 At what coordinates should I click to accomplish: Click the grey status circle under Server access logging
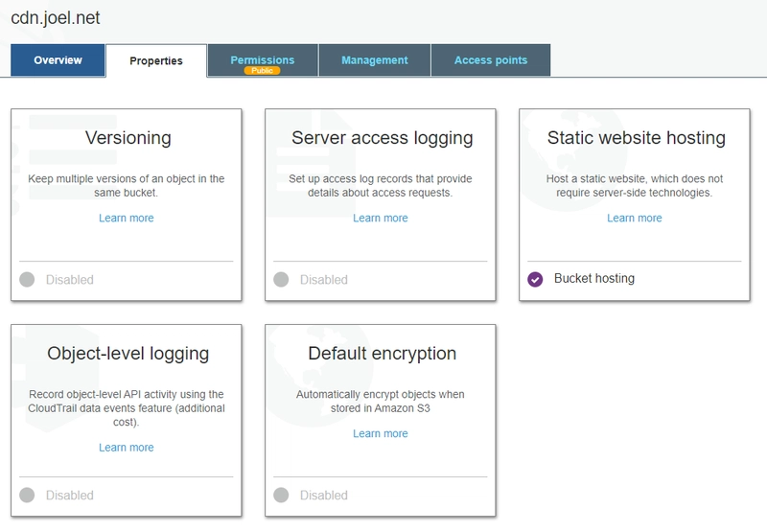tap(281, 280)
